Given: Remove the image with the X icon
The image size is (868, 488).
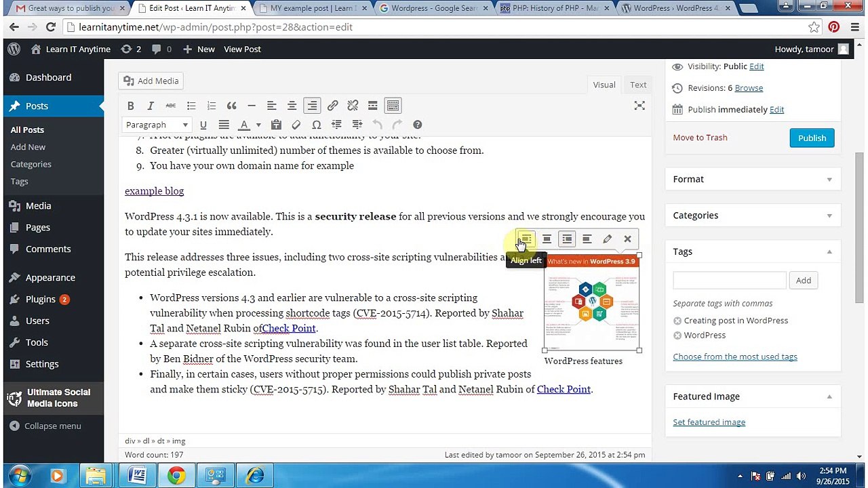Looking at the screenshot, I should 628,239.
